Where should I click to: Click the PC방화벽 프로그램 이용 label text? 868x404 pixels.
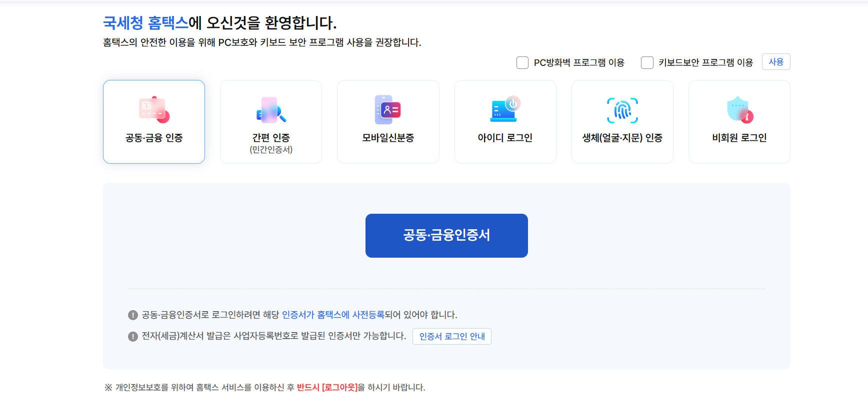(x=579, y=62)
